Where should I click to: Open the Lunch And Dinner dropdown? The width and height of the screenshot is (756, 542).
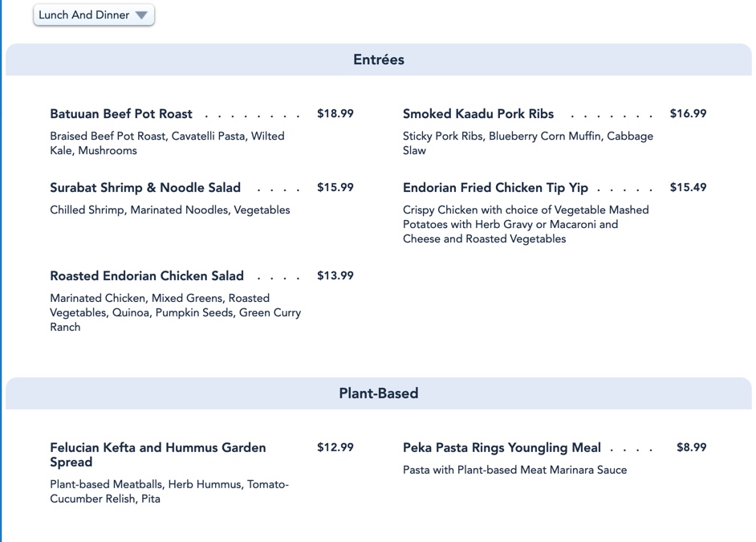pyautogui.click(x=94, y=15)
